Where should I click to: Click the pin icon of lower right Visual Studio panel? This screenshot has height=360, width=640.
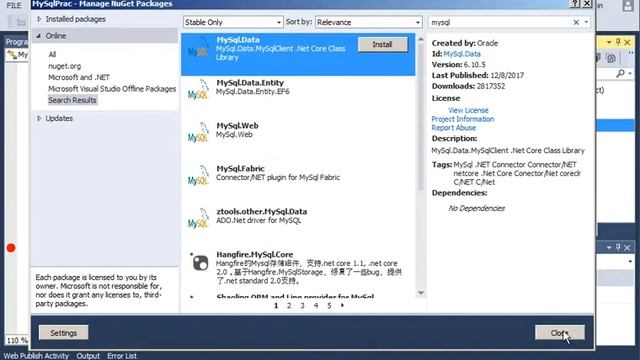(x=618, y=247)
